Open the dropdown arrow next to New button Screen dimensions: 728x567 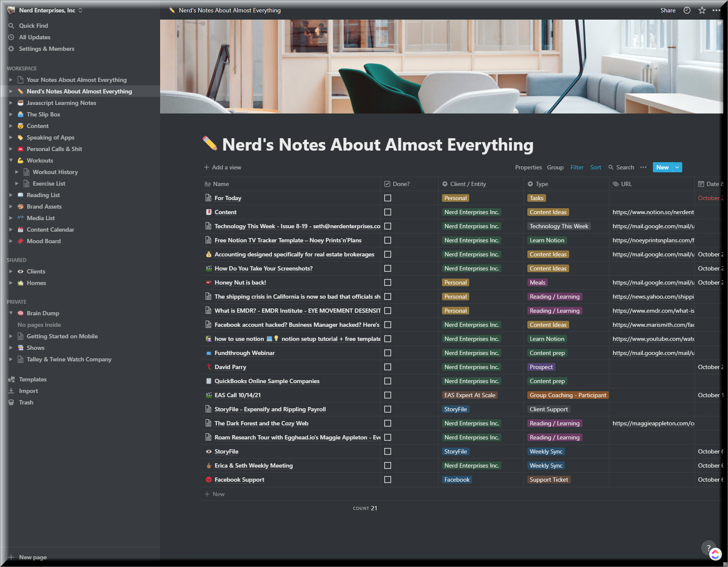point(677,167)
